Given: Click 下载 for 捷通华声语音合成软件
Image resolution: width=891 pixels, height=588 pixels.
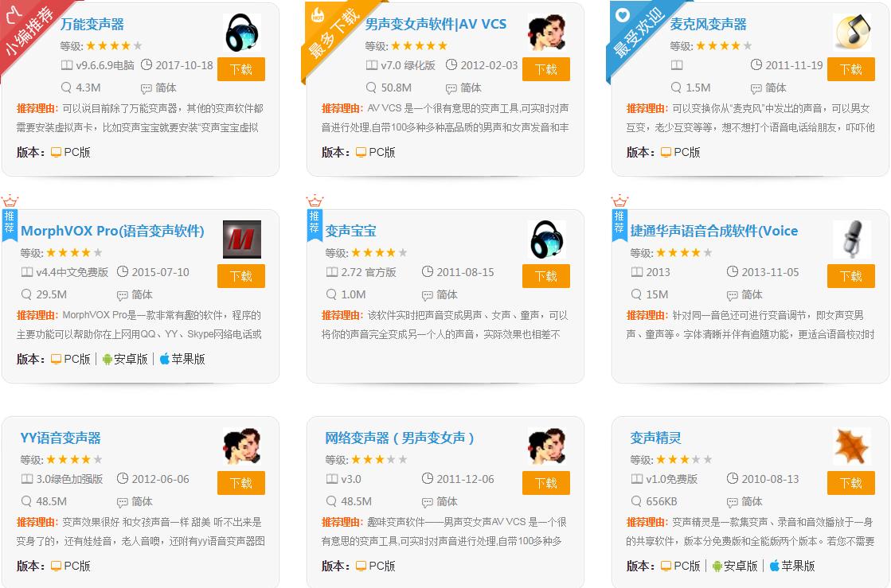Looking at the screenshot, I should coord(850,276).
